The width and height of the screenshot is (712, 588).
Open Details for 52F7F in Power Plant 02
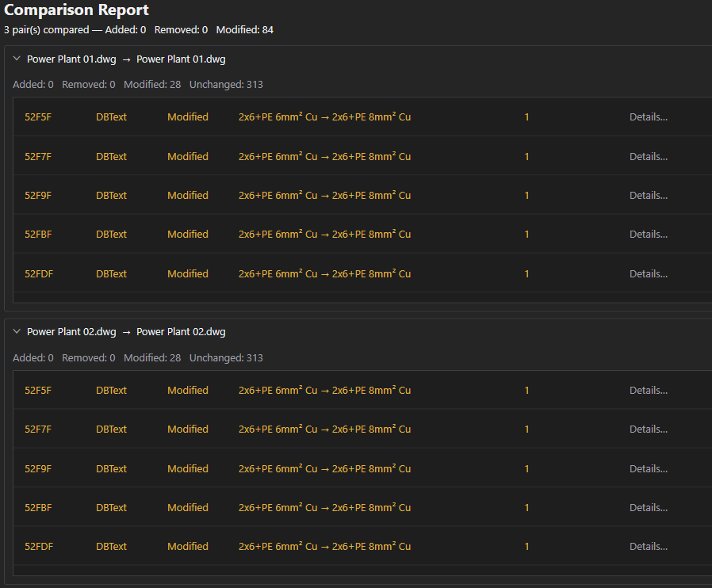(x=649, y=430)
